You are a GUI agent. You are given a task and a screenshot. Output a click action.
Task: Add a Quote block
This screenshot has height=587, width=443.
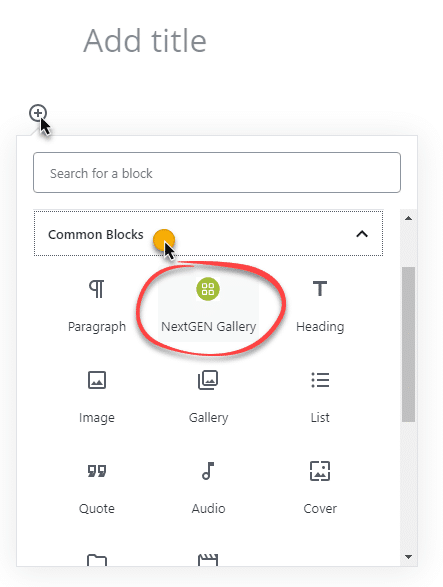(x=97, y=471)
